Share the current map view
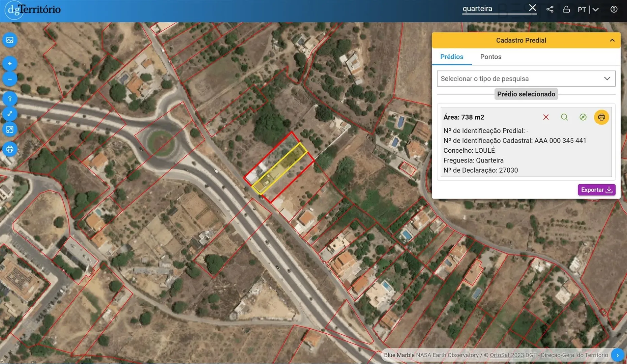This screenshot has width=627, height=364. coord(550,9)
